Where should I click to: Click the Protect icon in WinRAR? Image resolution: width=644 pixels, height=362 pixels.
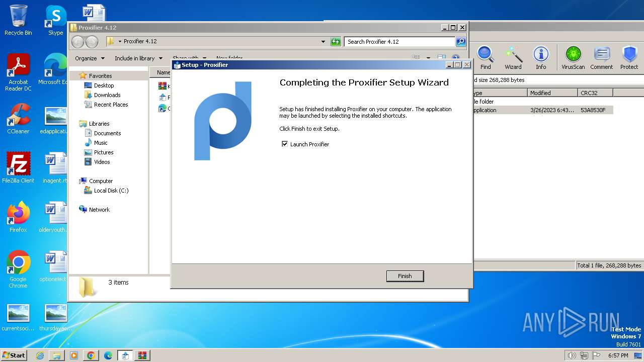(x=629, y=58)
